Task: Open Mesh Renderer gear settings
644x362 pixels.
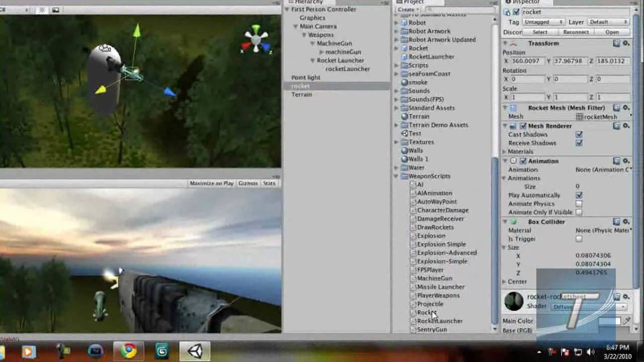Action: coord(626,126)
